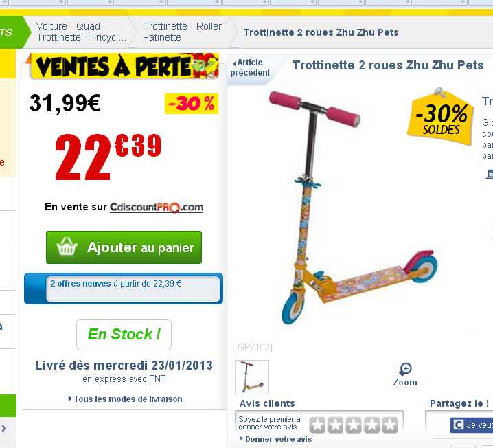Click Ajouter au panier button
493x448 pixels.
(124, 247)
